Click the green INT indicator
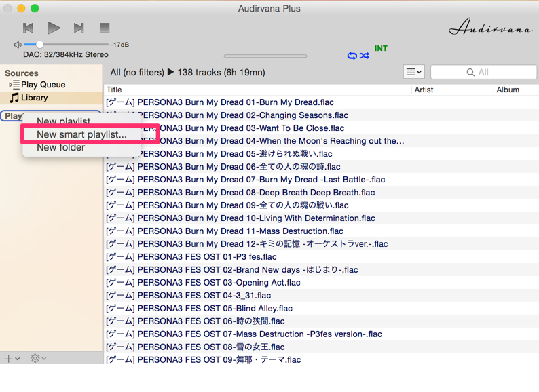This screenshot has width=539, height=392. (381, 48)
